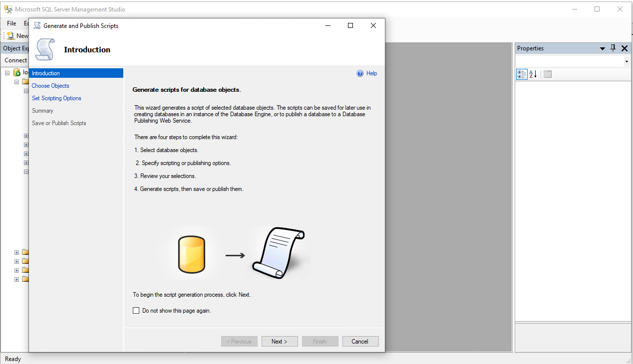Go to the Choose Objects wizard step
The image size is (633, 364).
tap(50, 86)
